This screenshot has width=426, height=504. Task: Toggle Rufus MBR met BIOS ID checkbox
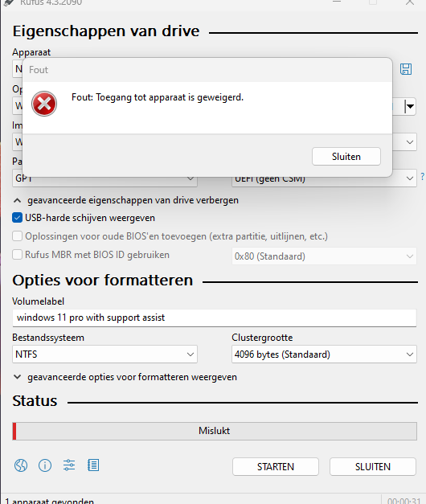[17, 255]
